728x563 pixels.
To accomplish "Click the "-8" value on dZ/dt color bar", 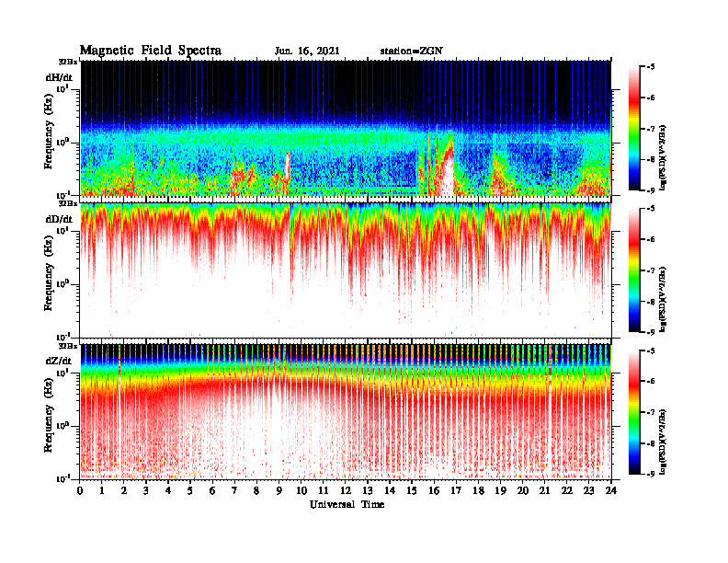I will tap(651, 443).
